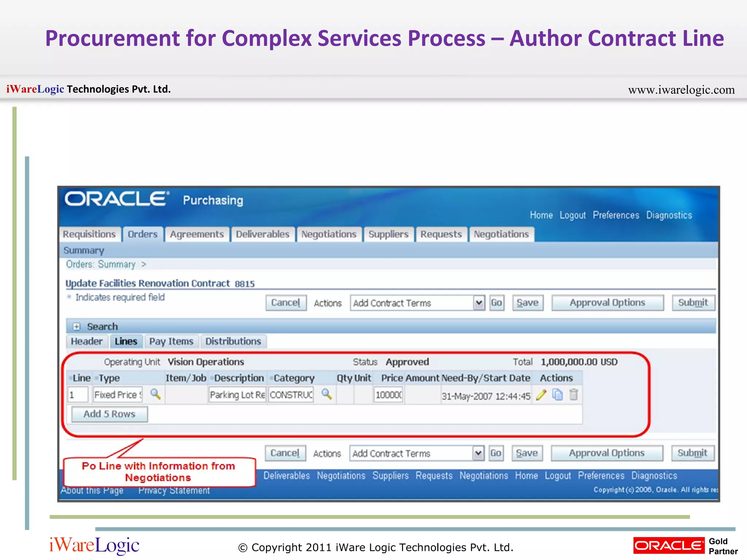Click the Home link in header
Image resolution: width=747 pixels, height=560 pixels.
(x=541, y=215)
